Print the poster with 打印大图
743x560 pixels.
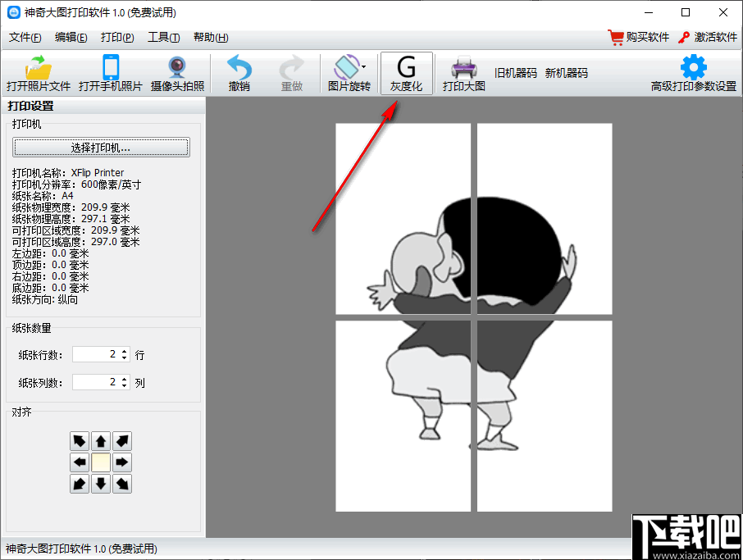pyautogui.click(x=464, y=74)
